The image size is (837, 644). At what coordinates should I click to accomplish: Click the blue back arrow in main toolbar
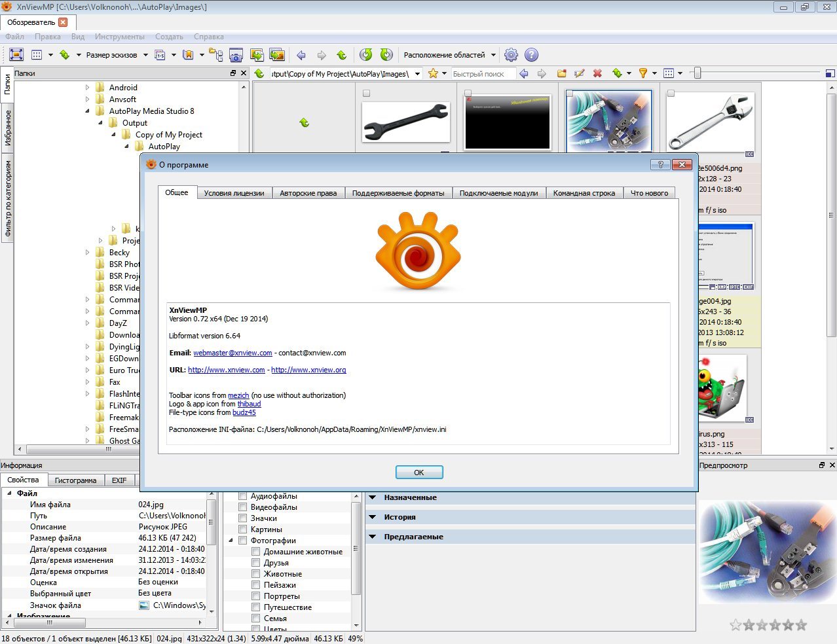301,55
